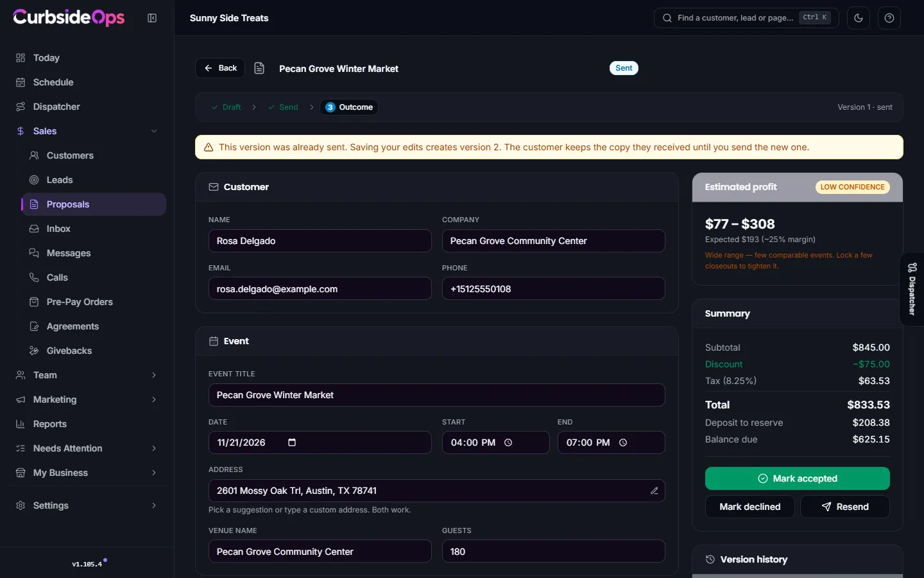
Task: Click the Email input field
Action: (320, 289)
